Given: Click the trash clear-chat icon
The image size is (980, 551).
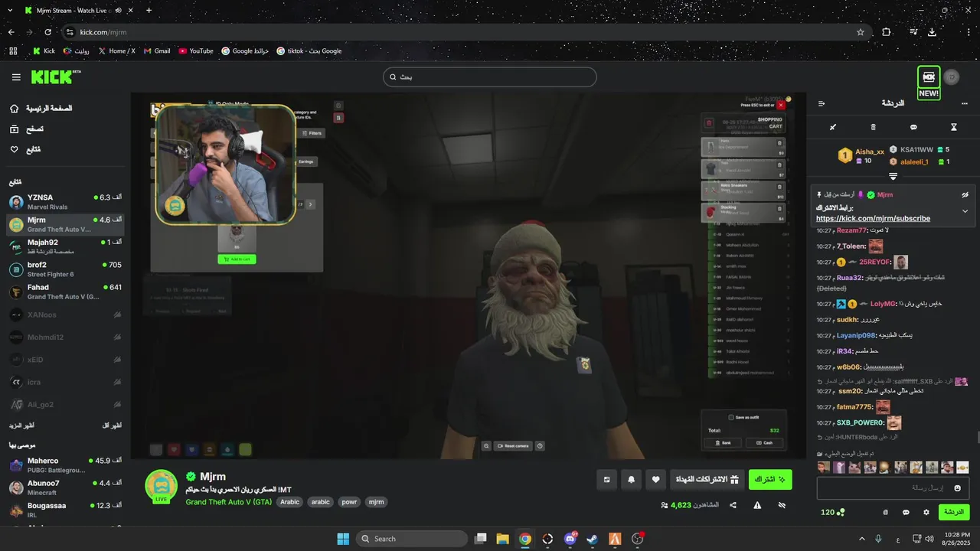Looking at the screenshot, I should point(874,127).
